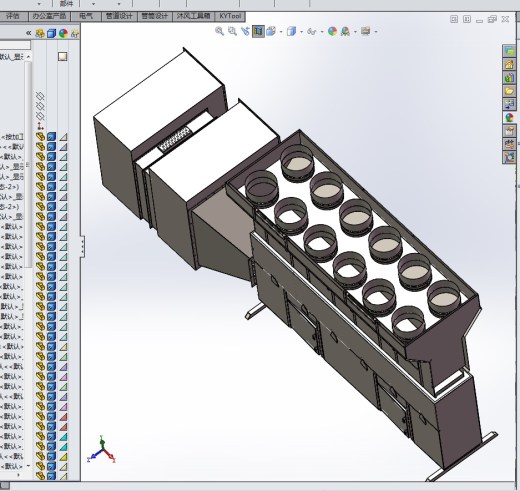Click feature tree scroll up arrow
Viewport: 520px width, 491px height.
tap(28, 57)
